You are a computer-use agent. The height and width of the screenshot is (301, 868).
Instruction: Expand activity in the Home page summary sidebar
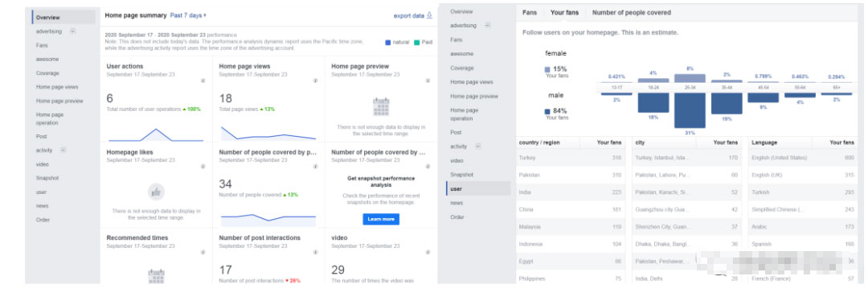[x=63, y=150]
